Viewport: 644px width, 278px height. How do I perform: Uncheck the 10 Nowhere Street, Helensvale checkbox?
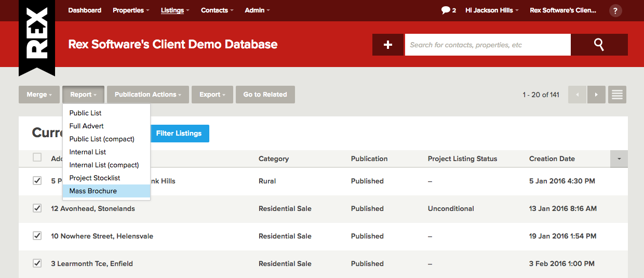coord(37,235)
